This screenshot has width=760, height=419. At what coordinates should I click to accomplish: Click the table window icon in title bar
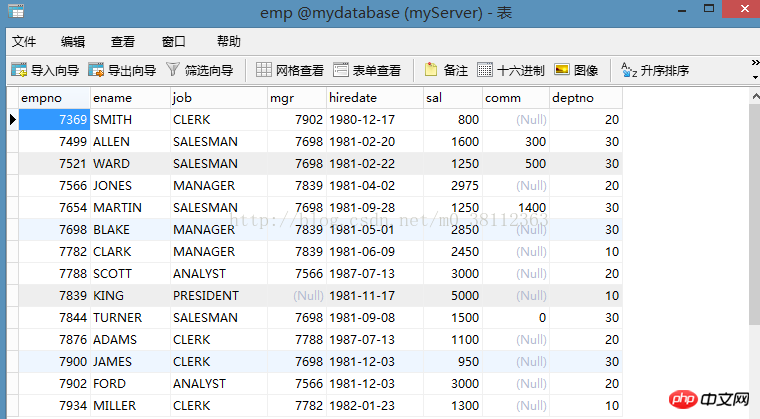(16, 11)
